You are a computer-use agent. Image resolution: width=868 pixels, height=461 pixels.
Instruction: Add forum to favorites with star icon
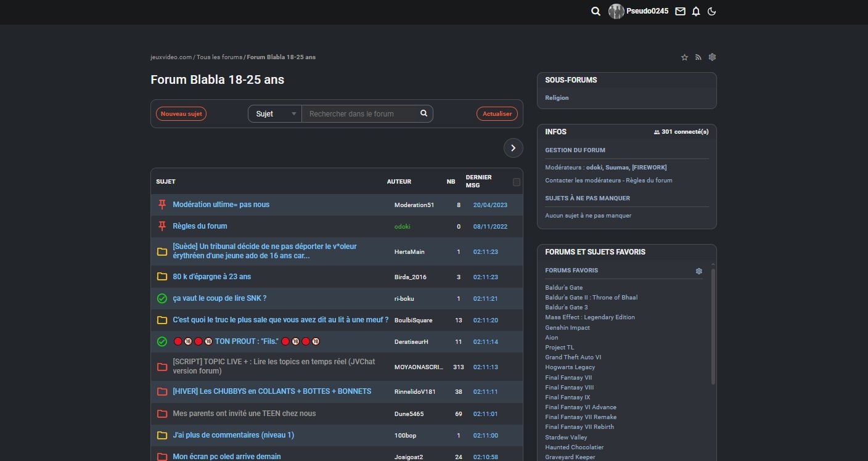684,57
